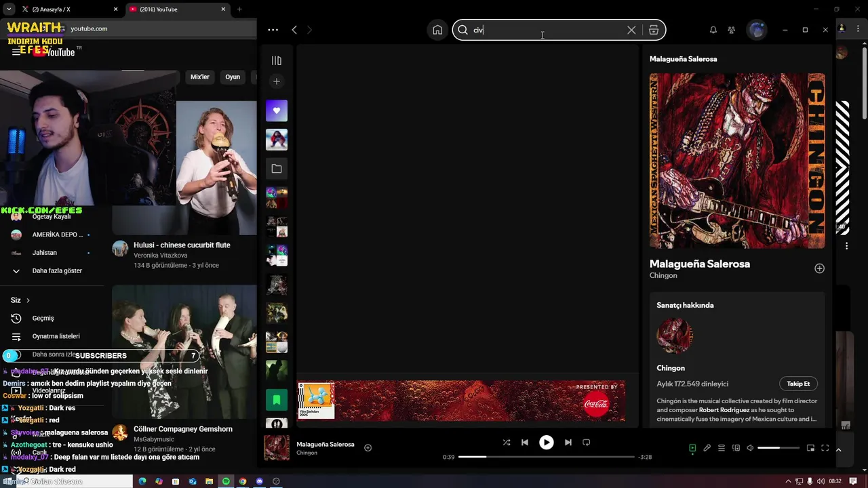
Task: Open the playlist folder in library
Action: (277, 169)
